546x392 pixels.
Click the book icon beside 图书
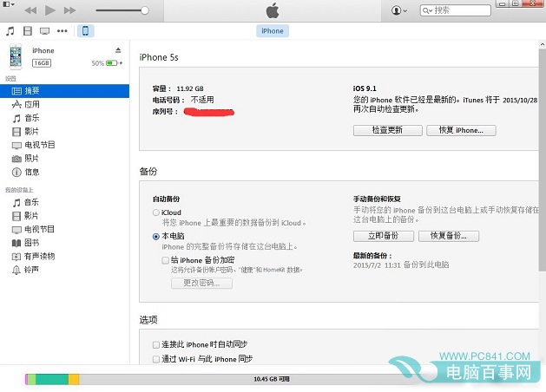tap(16, 243)
